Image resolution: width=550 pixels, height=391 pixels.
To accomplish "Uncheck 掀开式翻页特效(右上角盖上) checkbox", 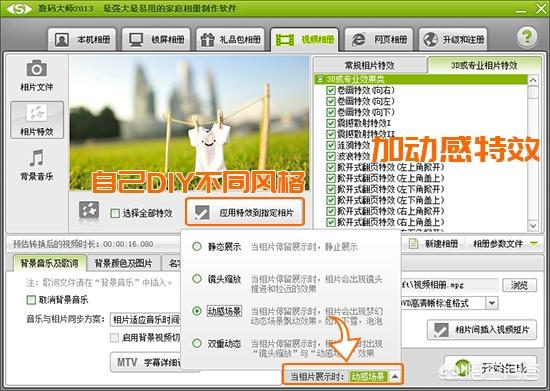I will point(331,222).
